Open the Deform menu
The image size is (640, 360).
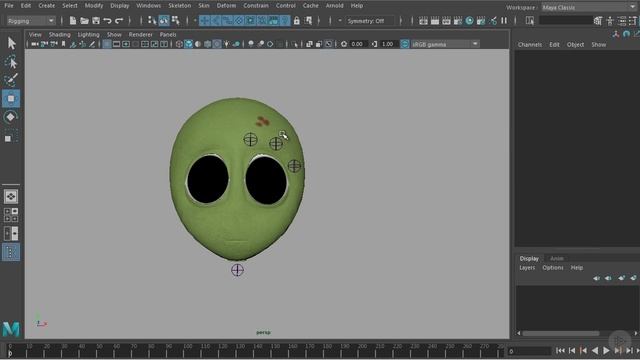point(226,6)
